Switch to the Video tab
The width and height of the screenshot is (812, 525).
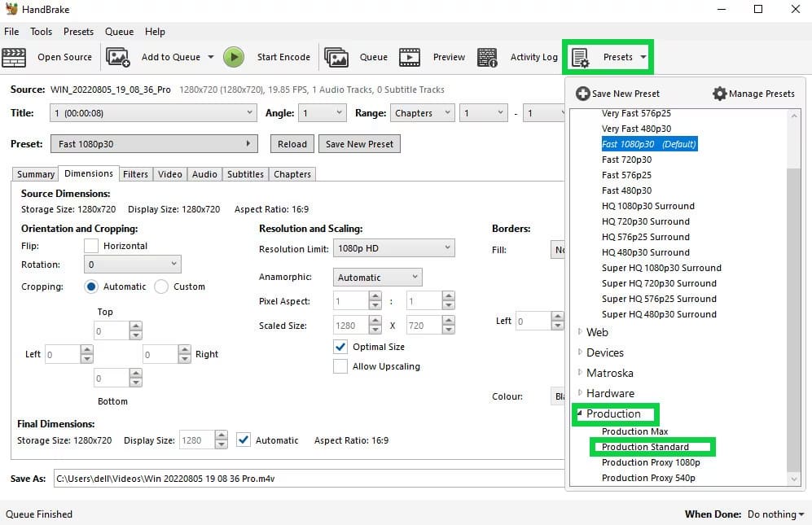click(x=170, y=174)
